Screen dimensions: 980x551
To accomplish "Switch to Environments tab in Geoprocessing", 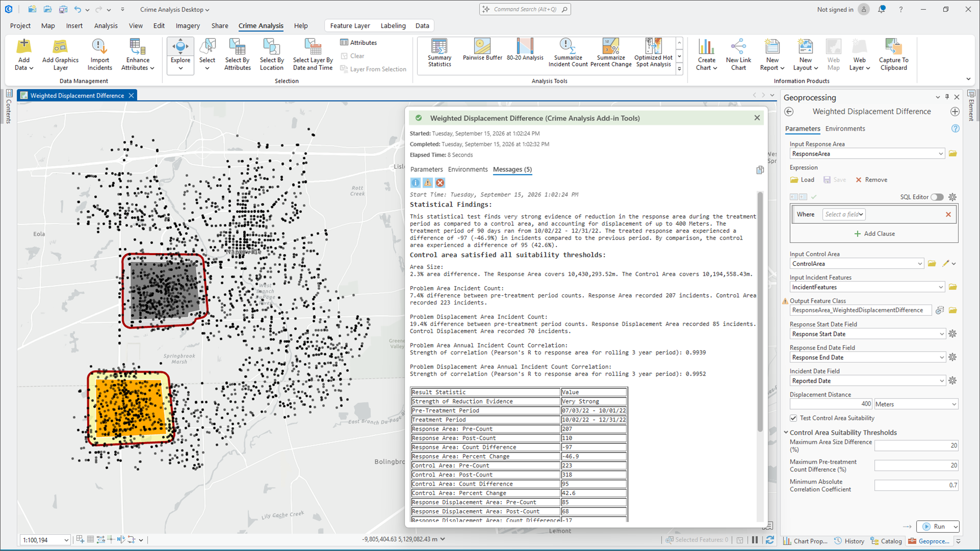I will tap(845, 129).
